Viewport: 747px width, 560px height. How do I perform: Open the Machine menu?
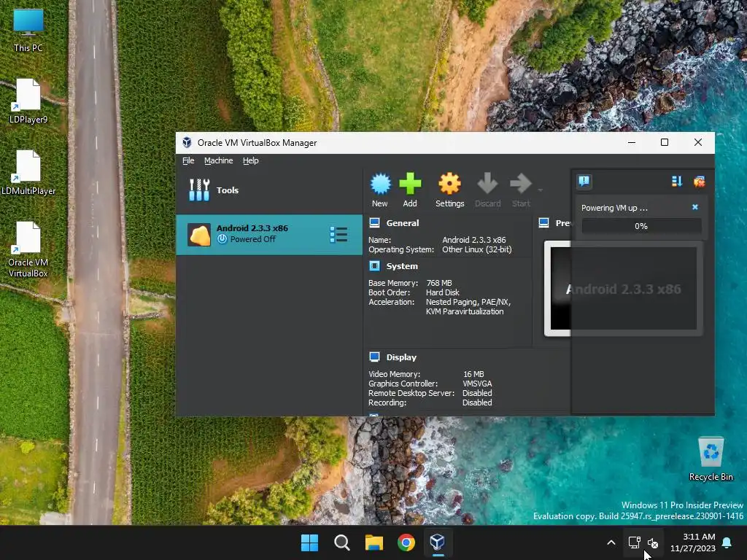[218, 160]
